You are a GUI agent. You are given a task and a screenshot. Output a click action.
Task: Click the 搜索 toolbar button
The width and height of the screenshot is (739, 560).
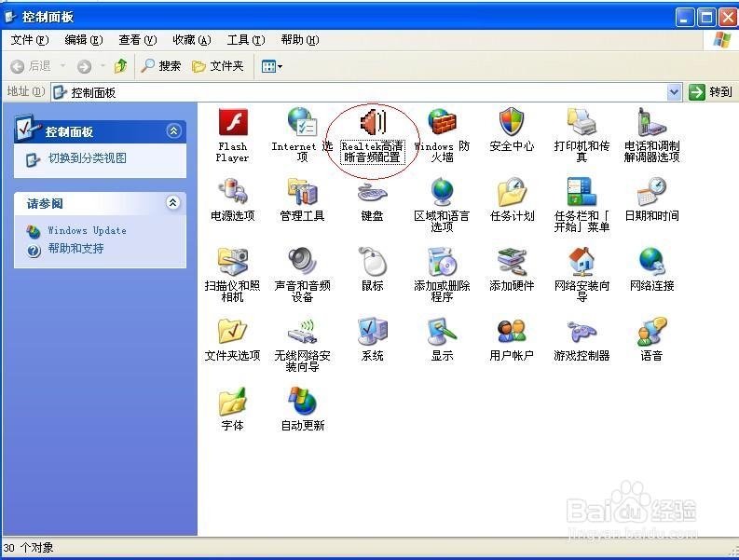[161, 66]
